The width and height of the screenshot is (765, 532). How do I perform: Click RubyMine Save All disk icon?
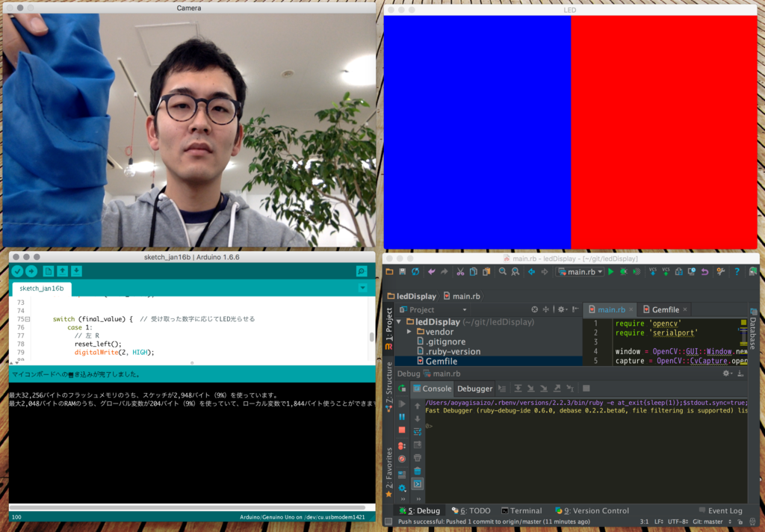[x=403, y=272]
